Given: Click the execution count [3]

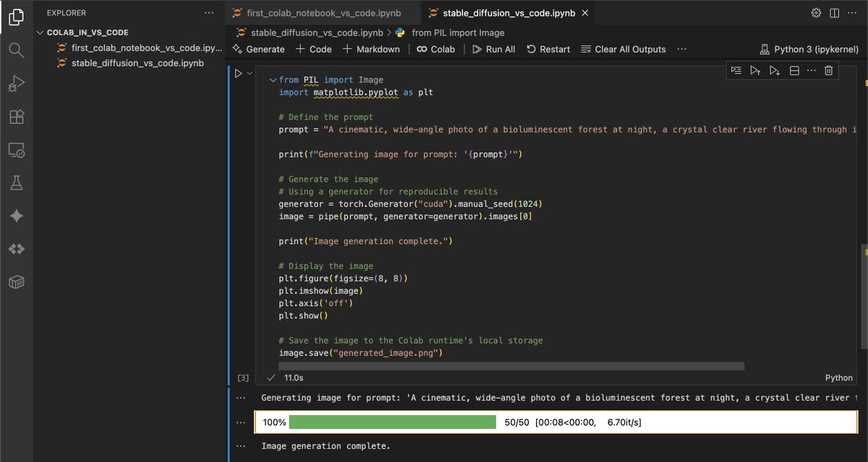Looking at the screenshot, I should [243, 378].
